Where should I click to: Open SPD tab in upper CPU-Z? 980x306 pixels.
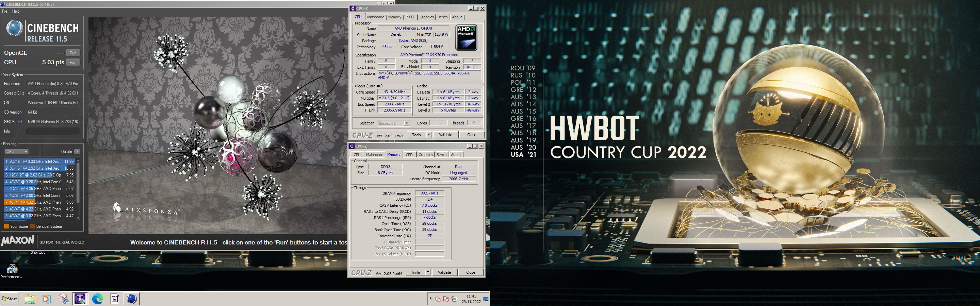(x=410, y=17)
